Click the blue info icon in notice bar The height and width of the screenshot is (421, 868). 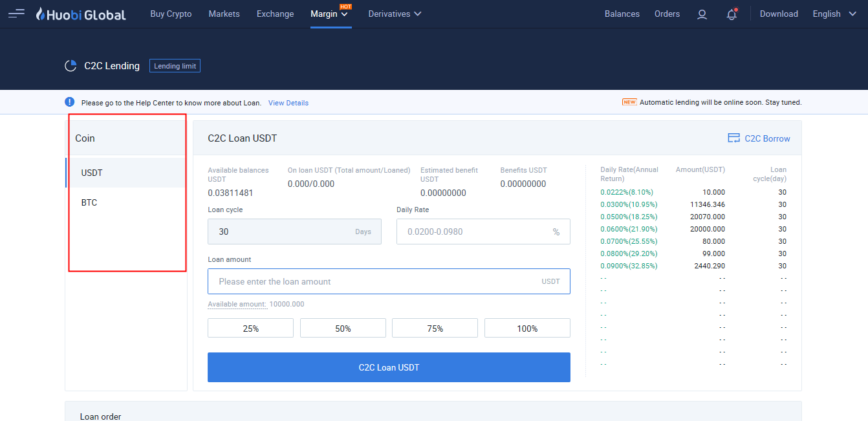pyautogui.click(x=70, y=102)
